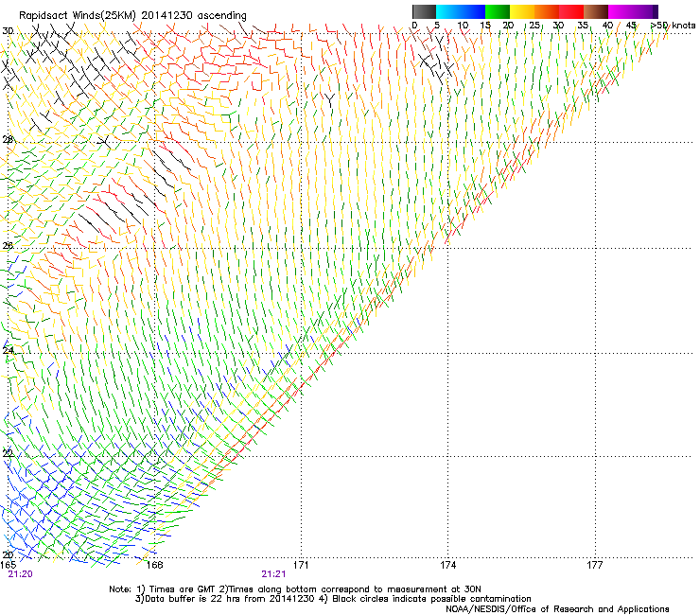700x615 pixels.
Task: Click the 'NOAA/NESDIS/Office of Research and Applications' credit
Action: pyautogui.click(x=557, y=609)
